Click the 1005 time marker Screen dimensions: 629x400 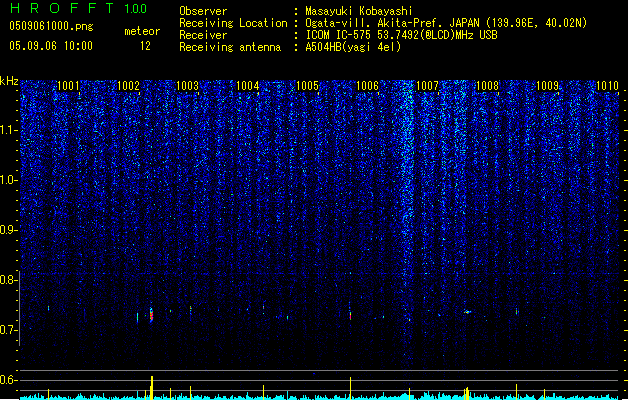click(307, 85)
